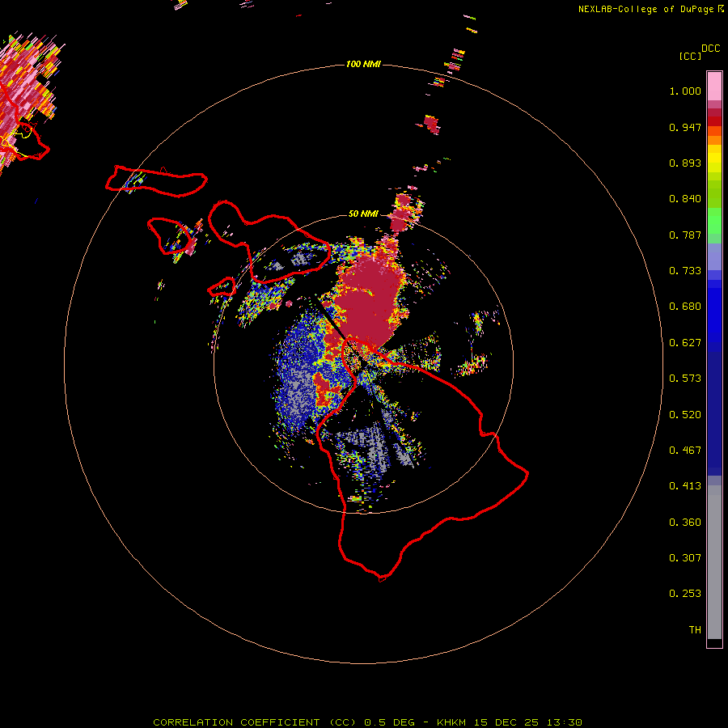The height and width of the screenshot is (728, 728).
Task: Click the 100 NMI range ring label
Action: (x=363, y=64)
